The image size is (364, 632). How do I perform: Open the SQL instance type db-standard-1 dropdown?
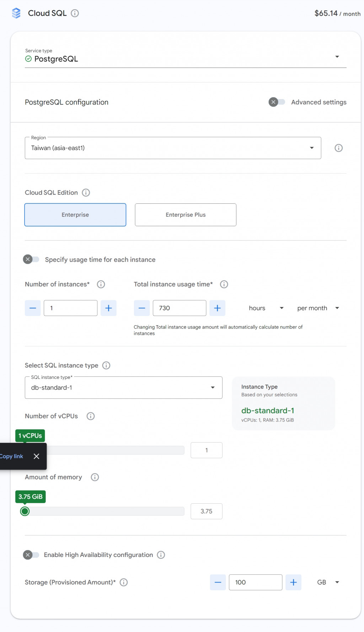(123, 387)
